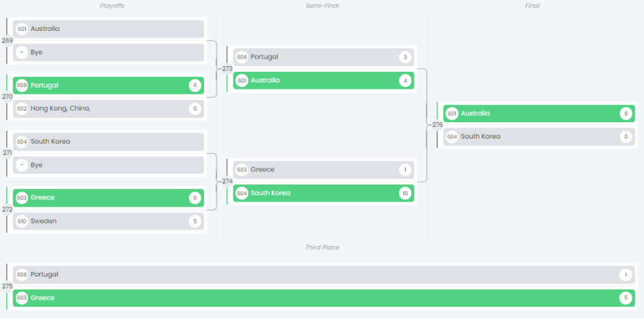Click the 602 seed badge next to Hong Kong, China
Image resolution: width=644 pixels, height=318 pixels.
pos(22,109)
